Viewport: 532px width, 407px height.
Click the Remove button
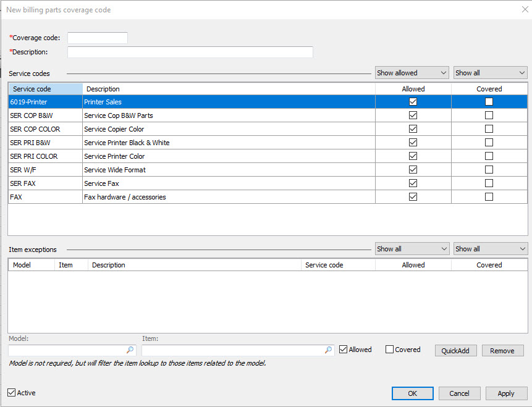click(x=502, y=350)
